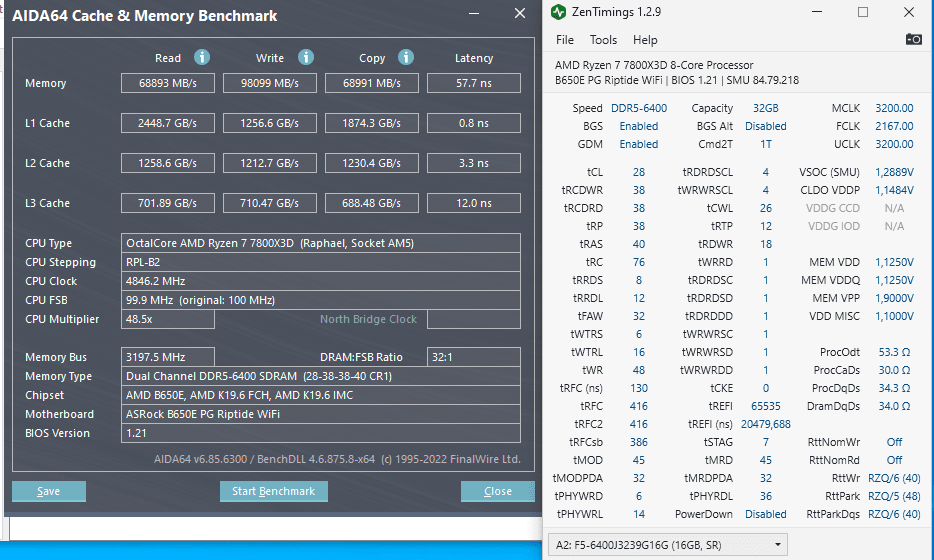Click the tREFI (ns) value 20479,688
Viewport: 934px width, 560px height.
point(765,424)
